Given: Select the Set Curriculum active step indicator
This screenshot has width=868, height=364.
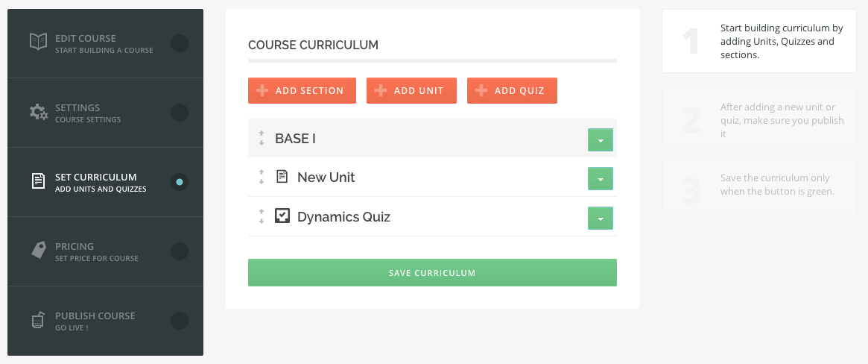Looking at the screenshot, I should [180, 182].
